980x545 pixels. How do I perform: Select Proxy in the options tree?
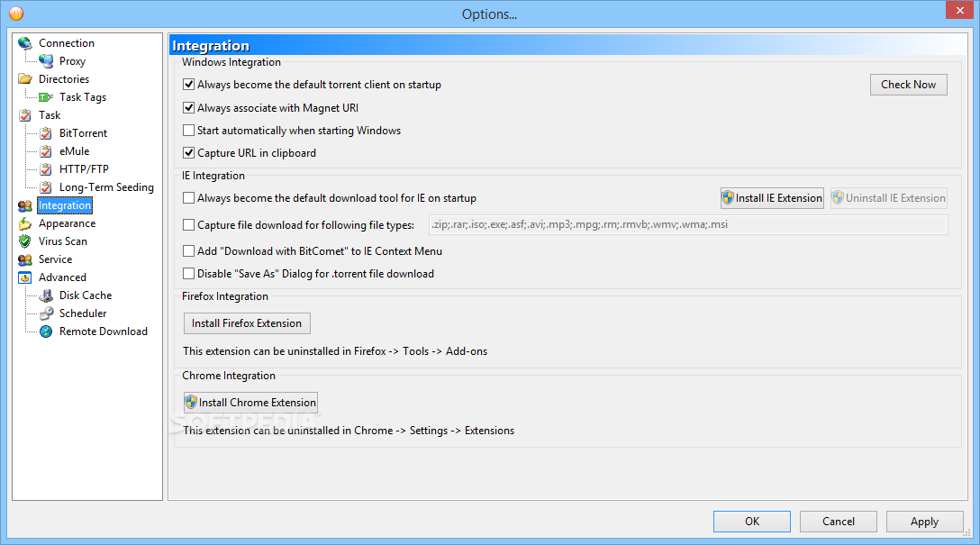(72, 61)
